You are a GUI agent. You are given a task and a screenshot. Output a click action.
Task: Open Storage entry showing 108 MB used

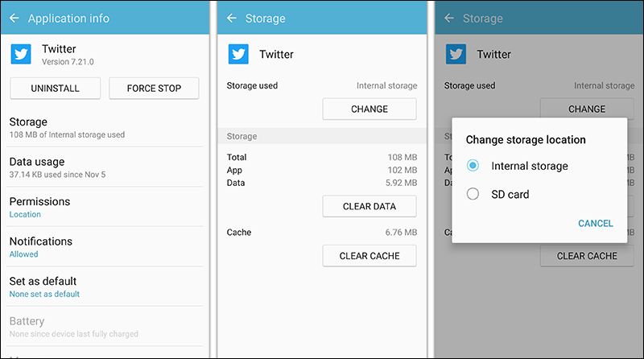pos(105,128)
